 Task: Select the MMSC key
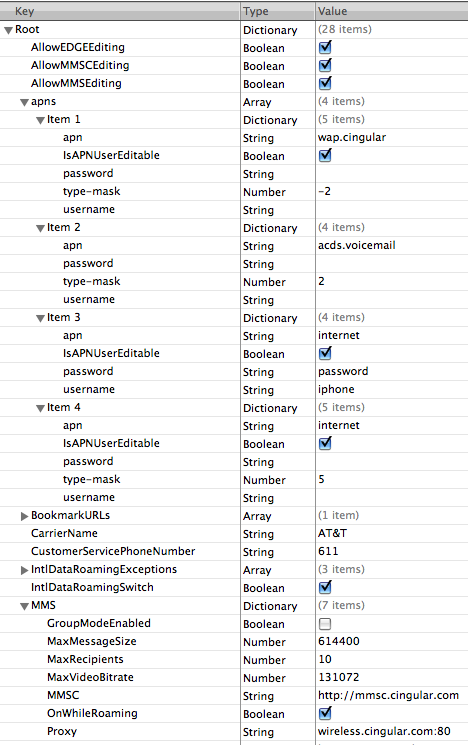point(63,696)
